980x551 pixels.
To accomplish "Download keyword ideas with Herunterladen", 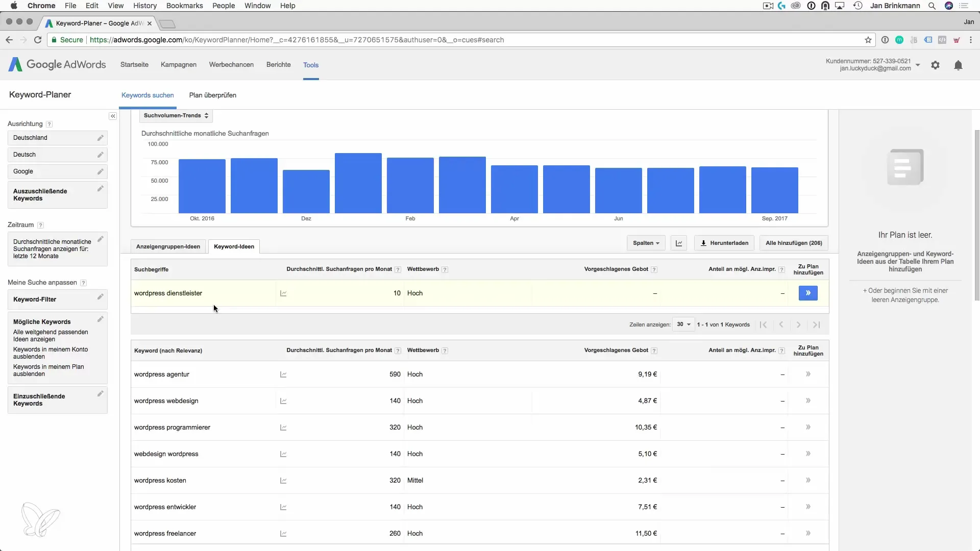I will 724,243.
